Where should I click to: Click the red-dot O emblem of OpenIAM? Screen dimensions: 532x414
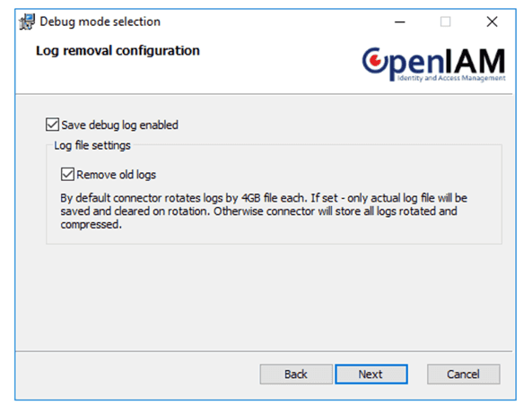375,60
